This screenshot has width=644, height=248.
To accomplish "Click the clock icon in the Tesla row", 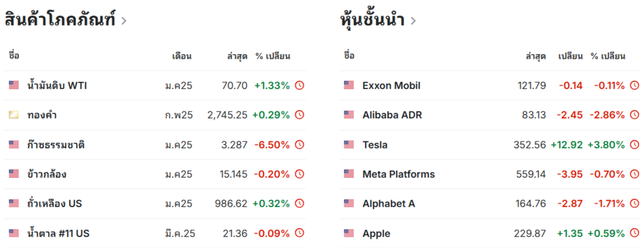I will (635, 145).
